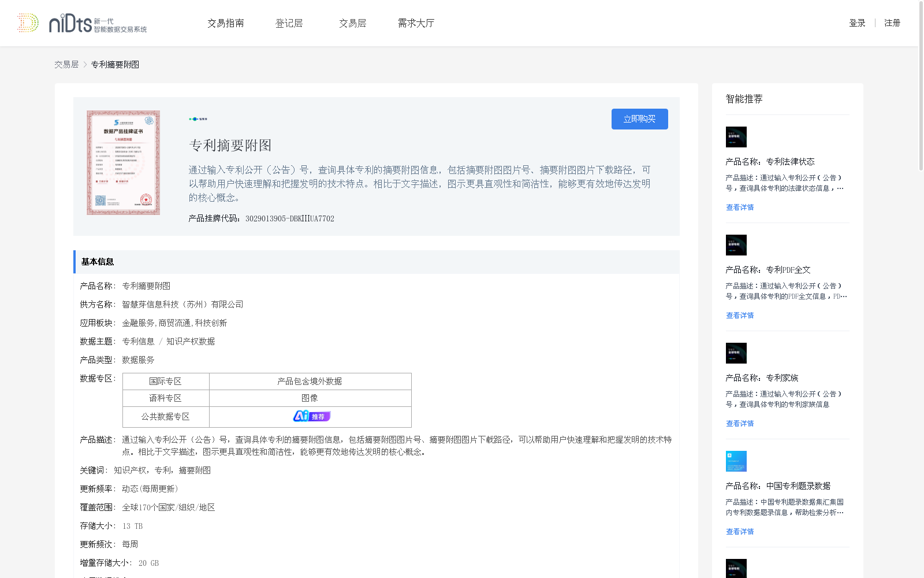The height and width of the screenshot is (578, 924).
Task: Click the AI 推荐 badge icon
Action: tap(312, 416)
